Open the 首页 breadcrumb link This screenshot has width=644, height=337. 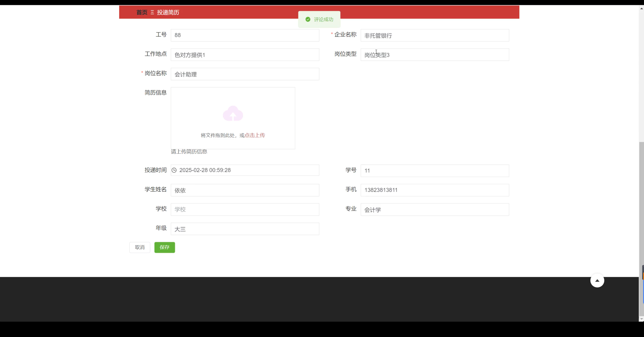coord(142,12)
